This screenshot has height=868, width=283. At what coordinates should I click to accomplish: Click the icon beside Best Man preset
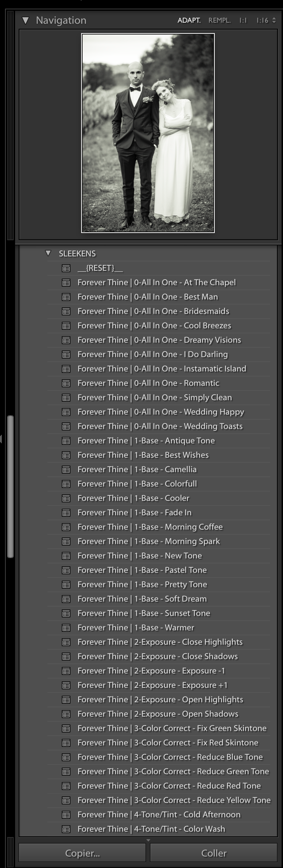[66, 297]
